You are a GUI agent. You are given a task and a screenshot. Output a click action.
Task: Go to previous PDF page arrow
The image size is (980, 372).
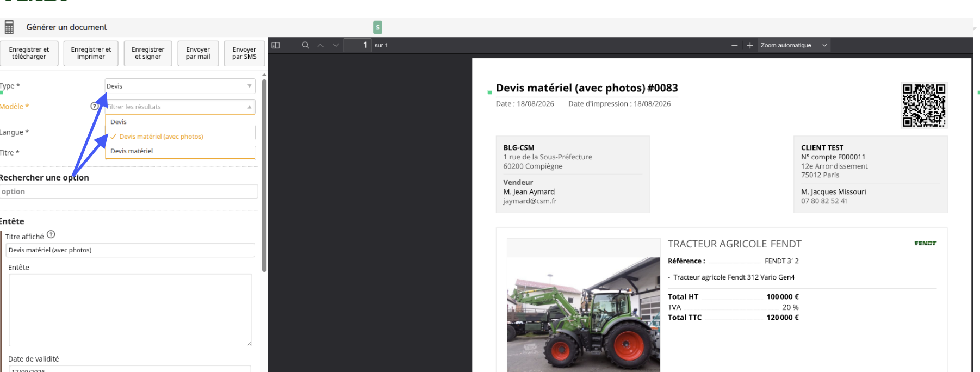320,45
